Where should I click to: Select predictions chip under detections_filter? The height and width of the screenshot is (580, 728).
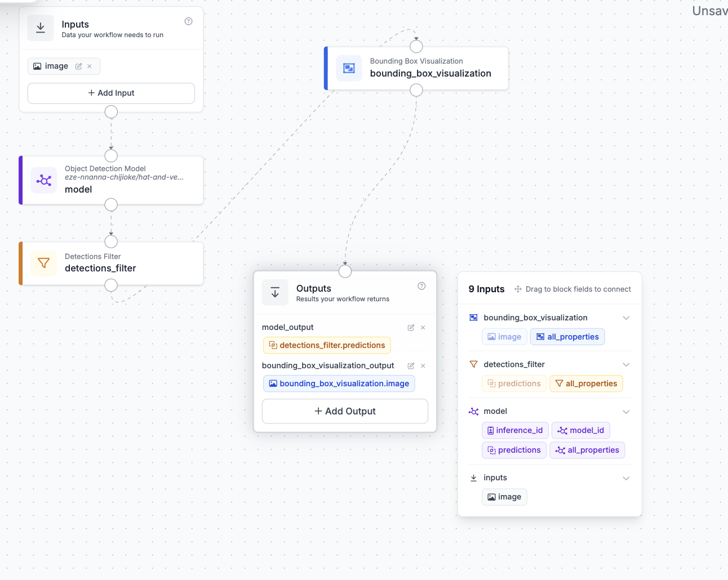pyautogui.click(x=514, y=383)
